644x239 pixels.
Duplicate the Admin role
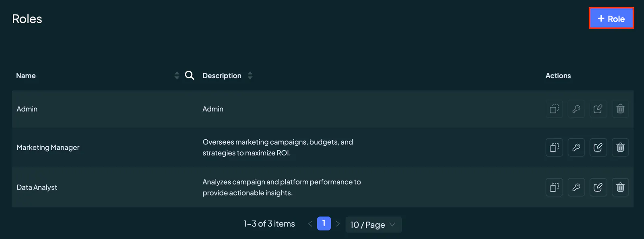554,109
